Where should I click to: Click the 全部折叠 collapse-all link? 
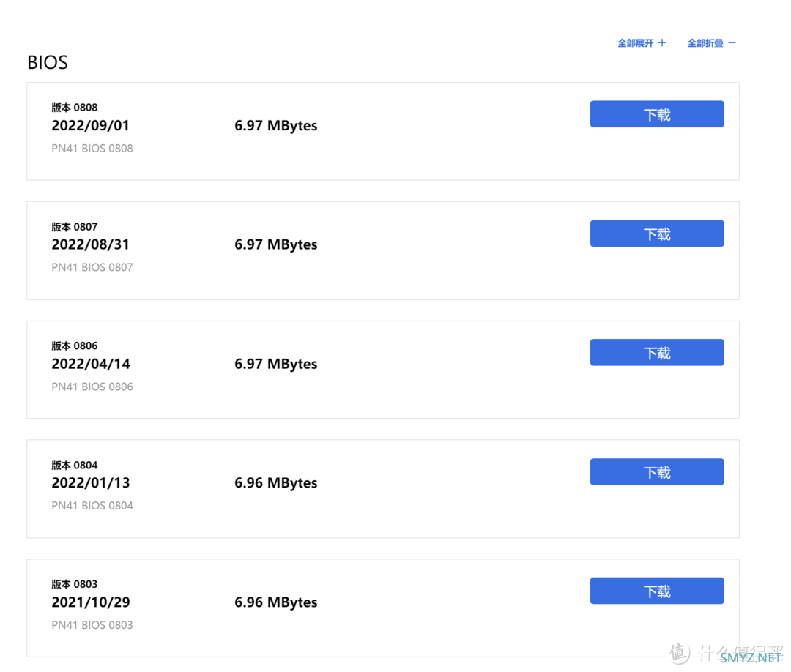coord(711,43)
